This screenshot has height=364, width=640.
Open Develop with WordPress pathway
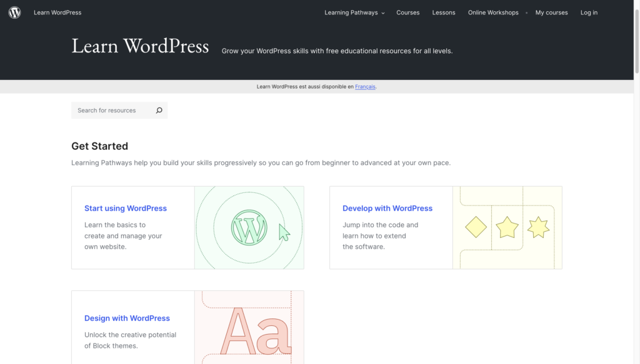point(387,209)
